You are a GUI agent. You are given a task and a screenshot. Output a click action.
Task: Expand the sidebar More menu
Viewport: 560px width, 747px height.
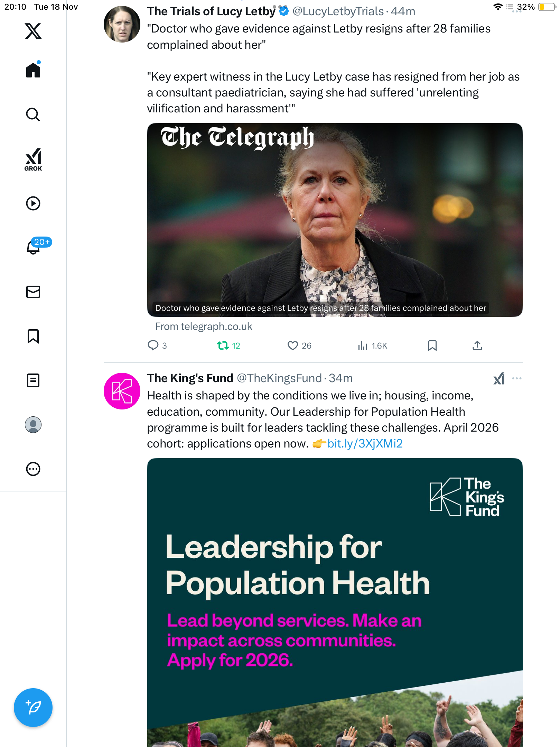33,469
